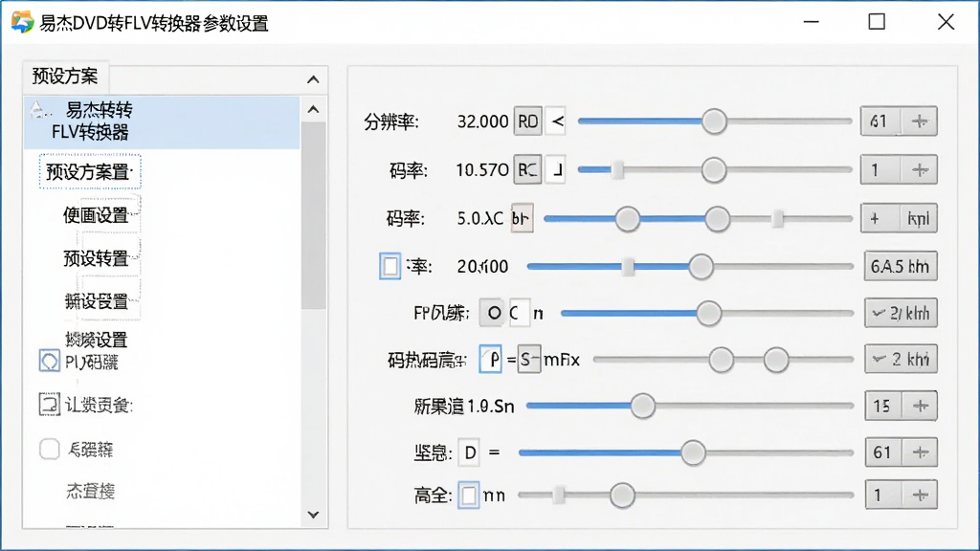Click the "6A.5 hm" button

(x=901, y=267)
